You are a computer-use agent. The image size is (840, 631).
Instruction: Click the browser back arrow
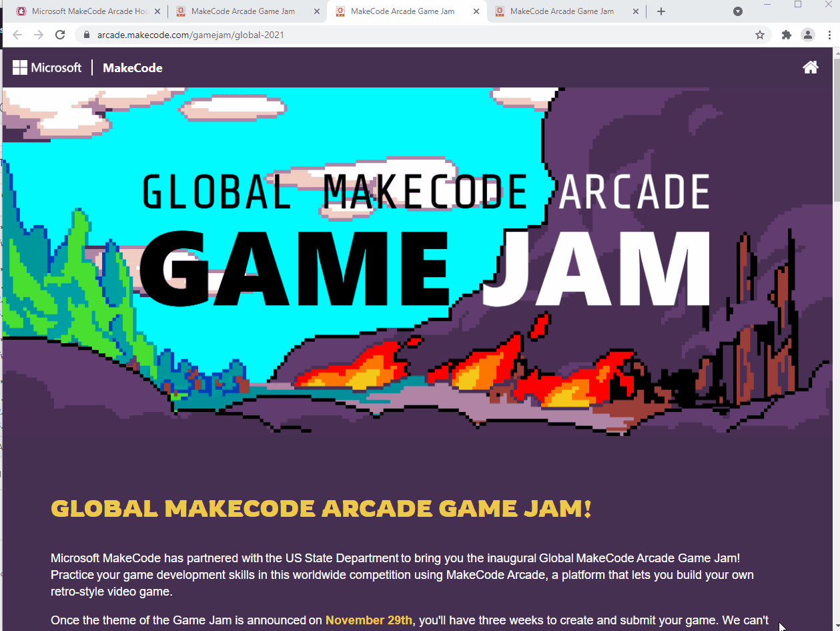point(17,35)
